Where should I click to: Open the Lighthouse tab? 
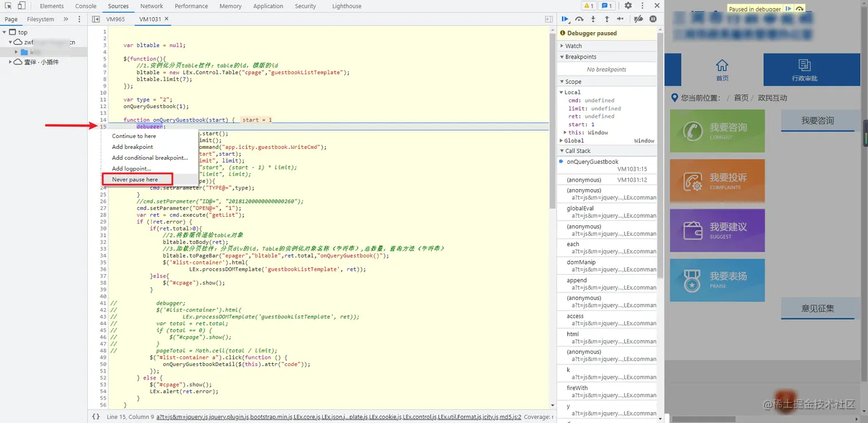[x=347, y=6]
